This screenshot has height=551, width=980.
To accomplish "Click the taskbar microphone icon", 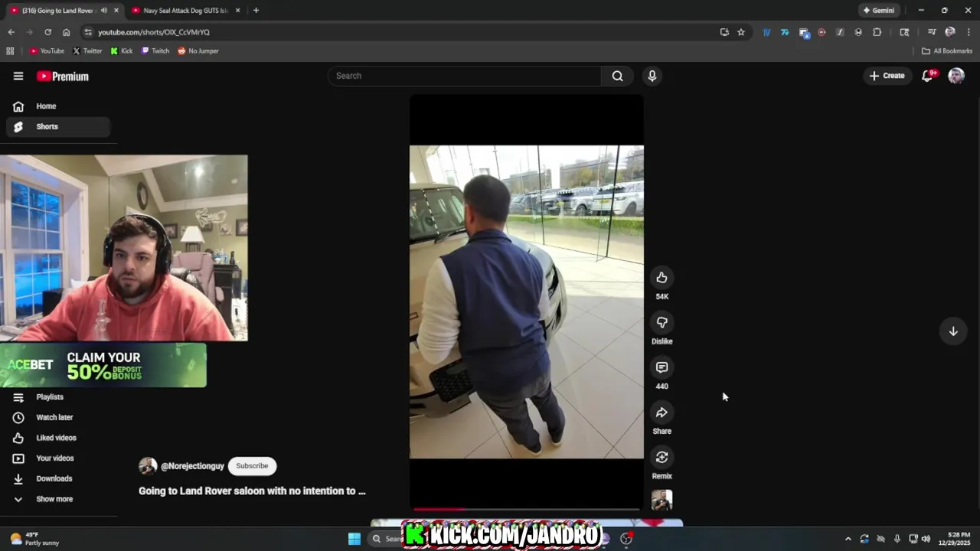I will click(897, 539).
